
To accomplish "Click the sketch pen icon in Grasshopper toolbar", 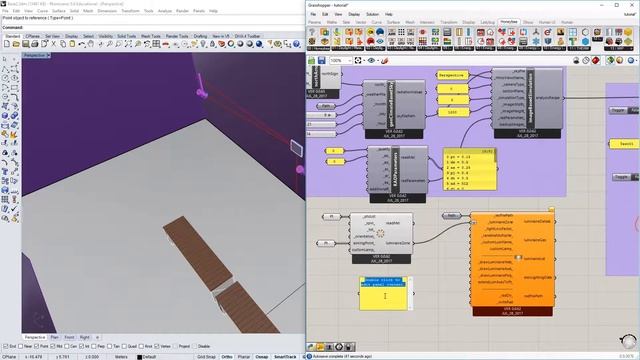I will (384, 60).
